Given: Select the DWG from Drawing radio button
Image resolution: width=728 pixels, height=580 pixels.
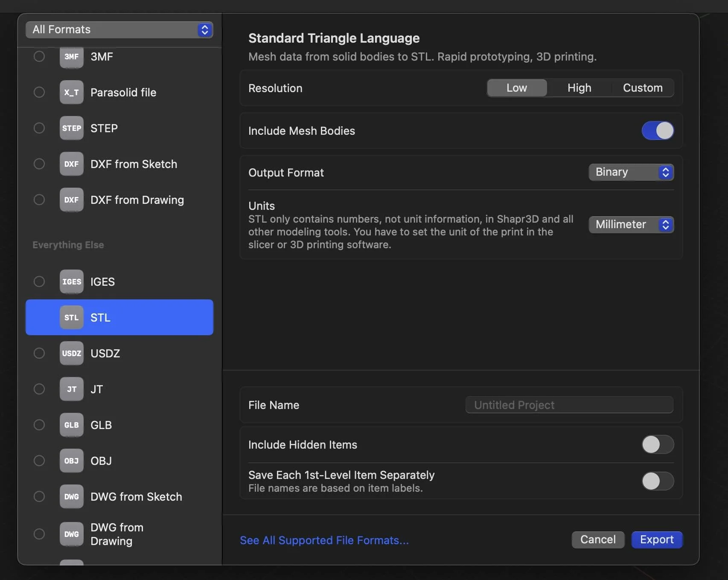Looking at the screenshot, I should (x=39, y=534).
